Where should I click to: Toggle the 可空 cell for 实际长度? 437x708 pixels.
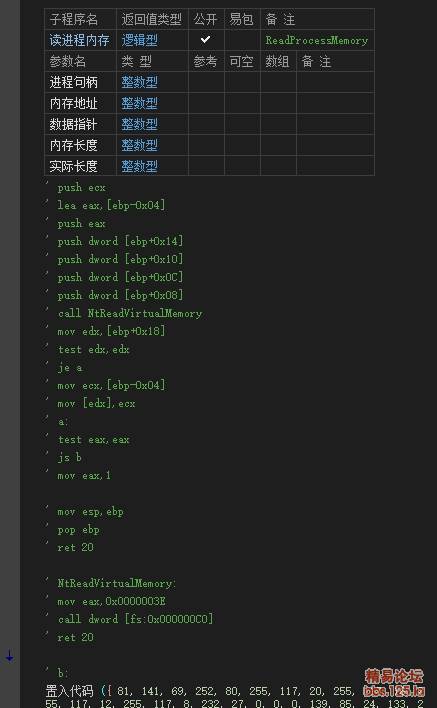point(242,166)
